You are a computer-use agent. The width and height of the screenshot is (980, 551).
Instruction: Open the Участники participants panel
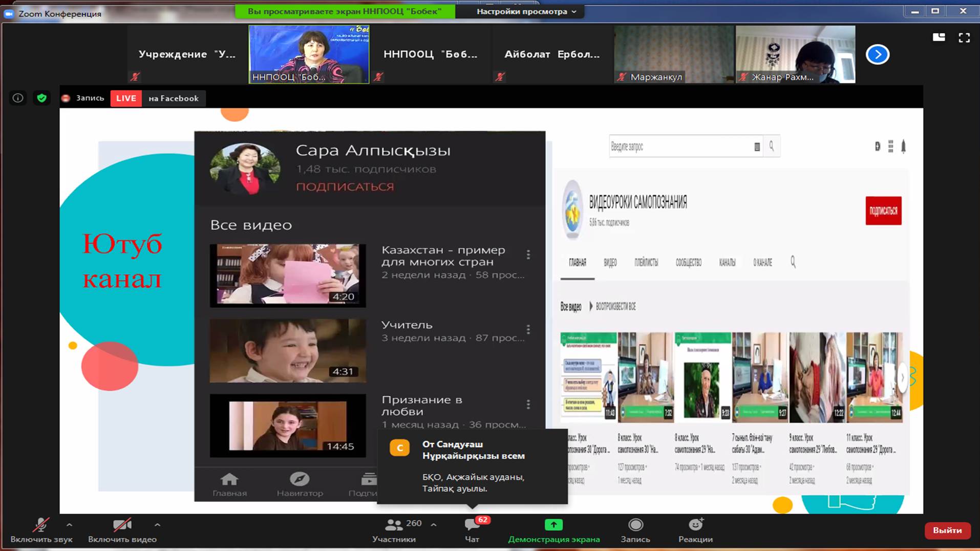coord(394,531)
